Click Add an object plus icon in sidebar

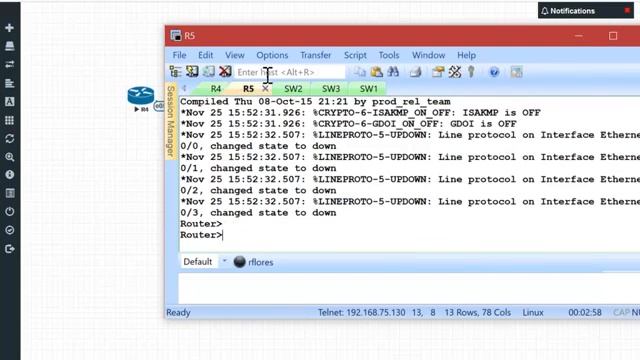pyautogui.click(x=9, y=28)
